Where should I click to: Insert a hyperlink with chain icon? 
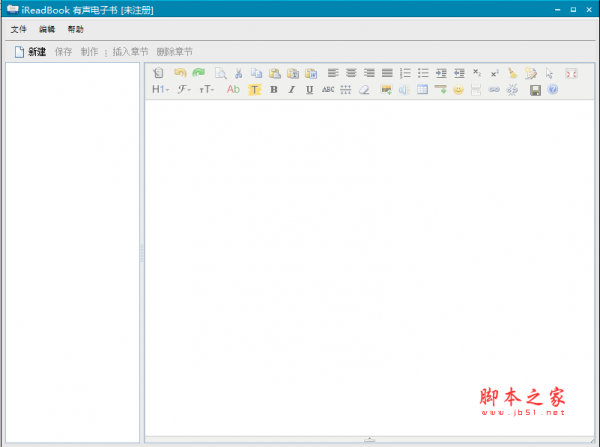494,90
